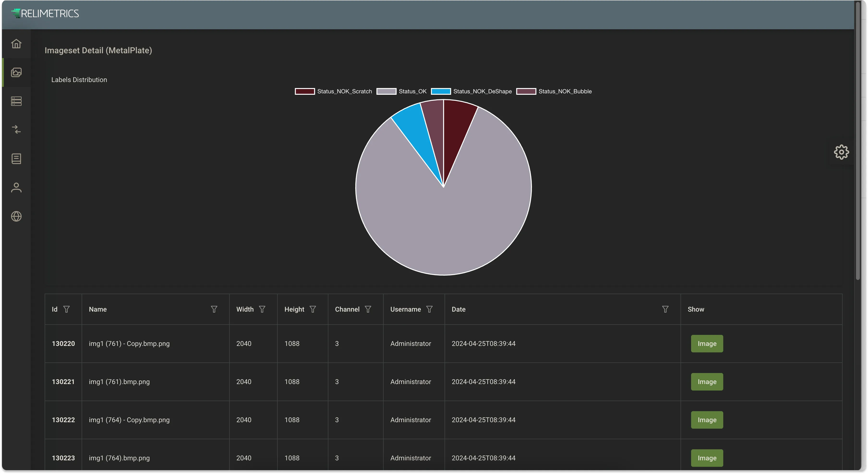Click height 1088 in row 130220

pyautogui.click(x=292, y=343)
